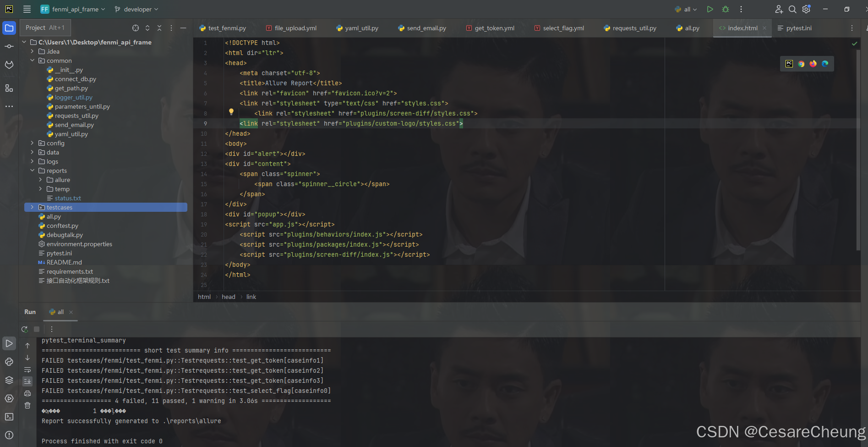Run the 'all' configuration

pyautogui.click(x=710, y=9)
